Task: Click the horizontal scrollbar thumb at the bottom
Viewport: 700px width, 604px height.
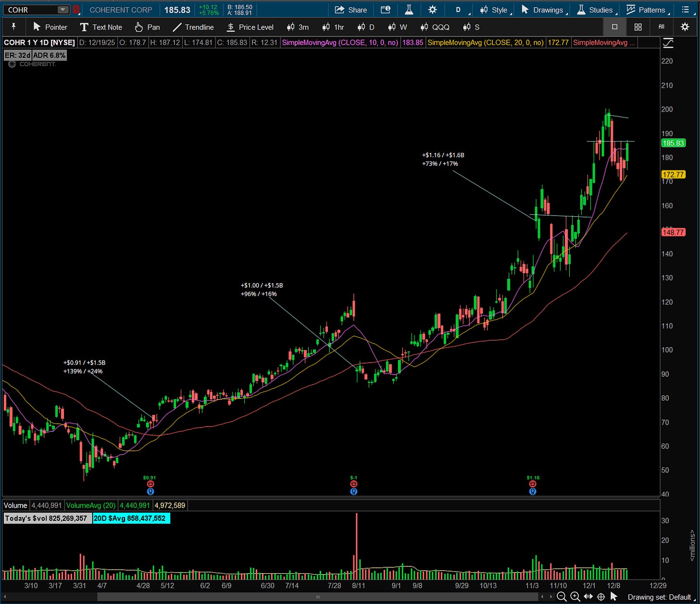Action: [x=317, y=597]
